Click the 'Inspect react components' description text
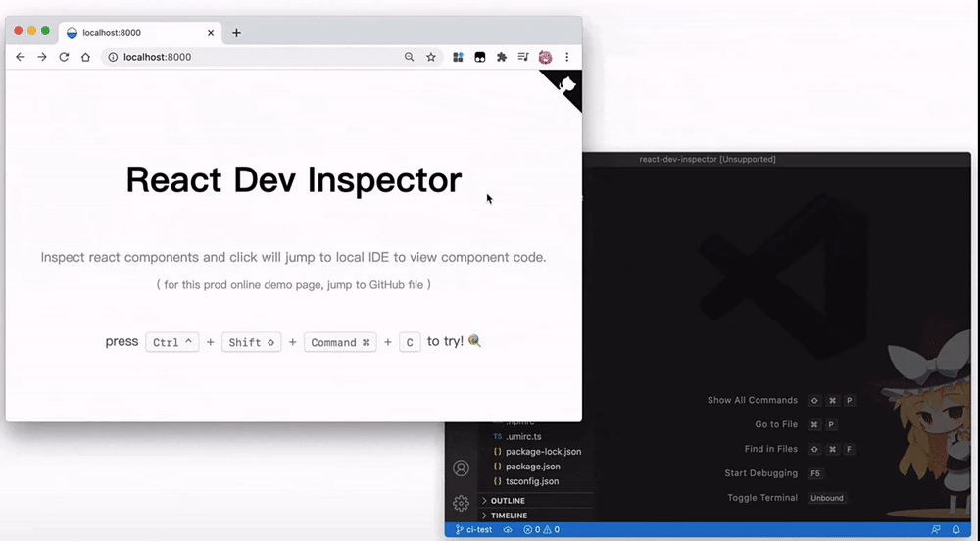Screen dimensions: 980x541 (x=293, y=258)
